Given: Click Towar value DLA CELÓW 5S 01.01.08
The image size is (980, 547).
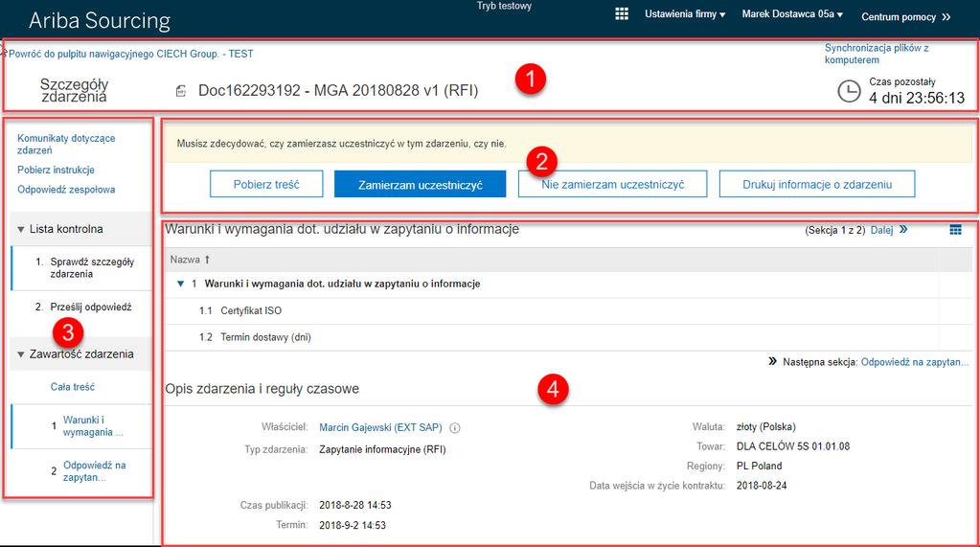Looking at the screenshot, I should 793,446.
